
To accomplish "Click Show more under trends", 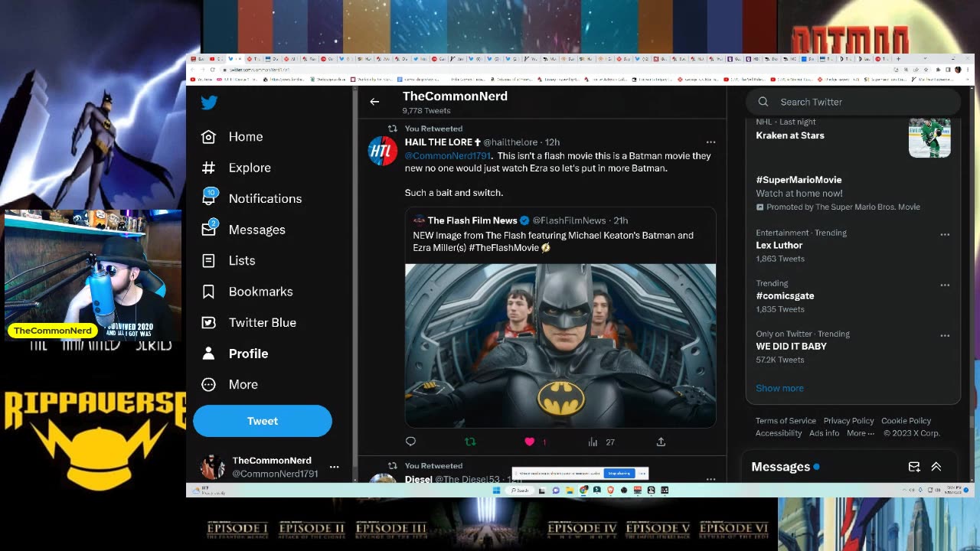I will point(779,388).
